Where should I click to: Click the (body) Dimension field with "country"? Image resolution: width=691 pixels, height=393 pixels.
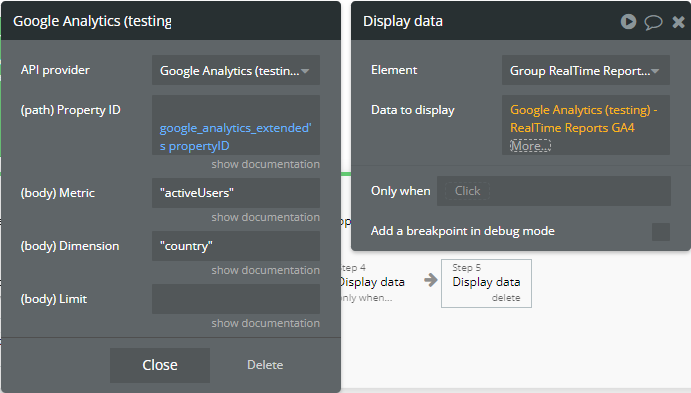coord(236,246)
